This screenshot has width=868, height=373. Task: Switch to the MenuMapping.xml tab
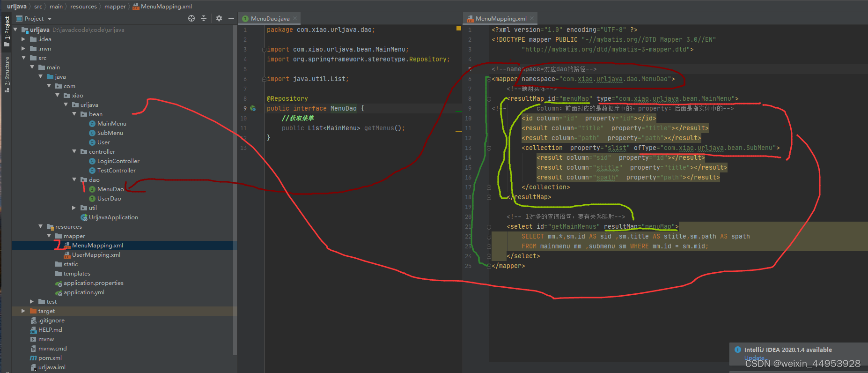coord(500,19)
